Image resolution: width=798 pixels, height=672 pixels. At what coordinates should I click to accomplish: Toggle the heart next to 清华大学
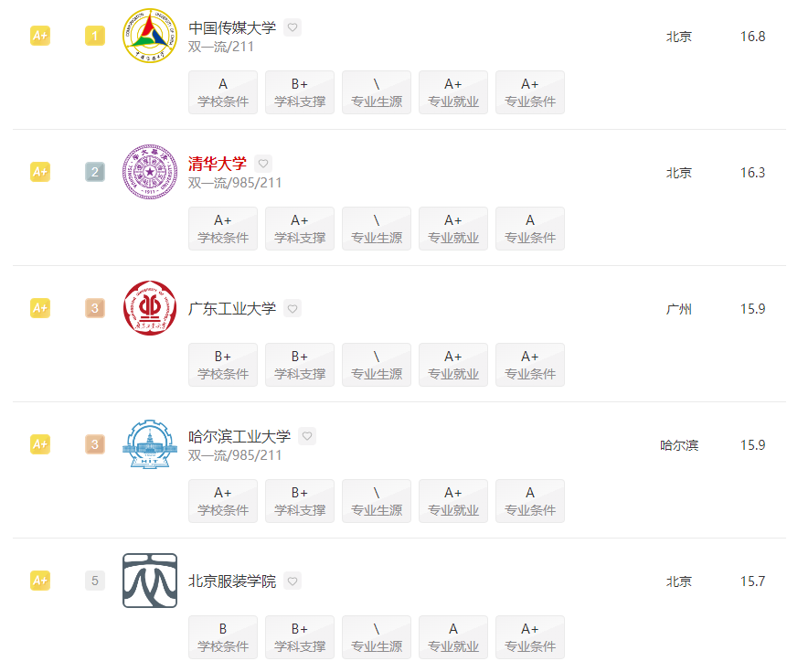263,164
